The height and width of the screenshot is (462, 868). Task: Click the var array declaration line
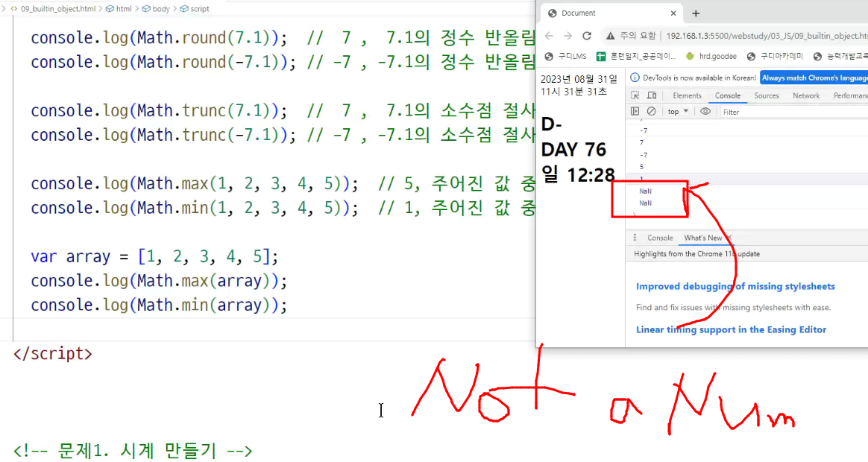pos(154,257)
